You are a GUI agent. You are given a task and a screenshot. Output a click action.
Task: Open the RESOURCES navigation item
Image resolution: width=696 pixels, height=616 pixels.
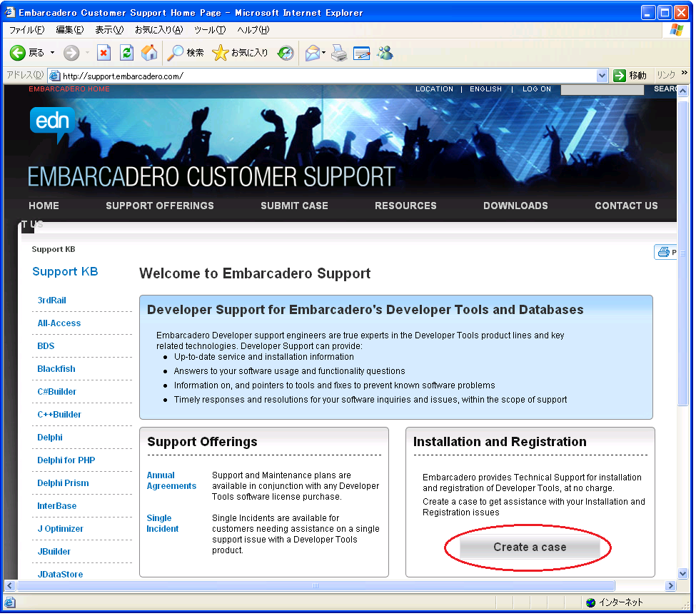[405, 206]
